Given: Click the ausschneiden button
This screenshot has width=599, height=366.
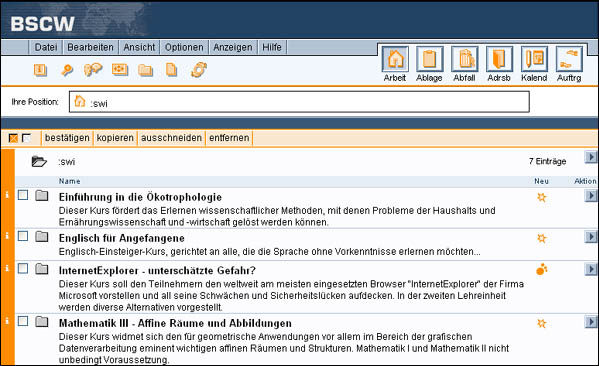Looking at the screenshot, I should point(171,138).
